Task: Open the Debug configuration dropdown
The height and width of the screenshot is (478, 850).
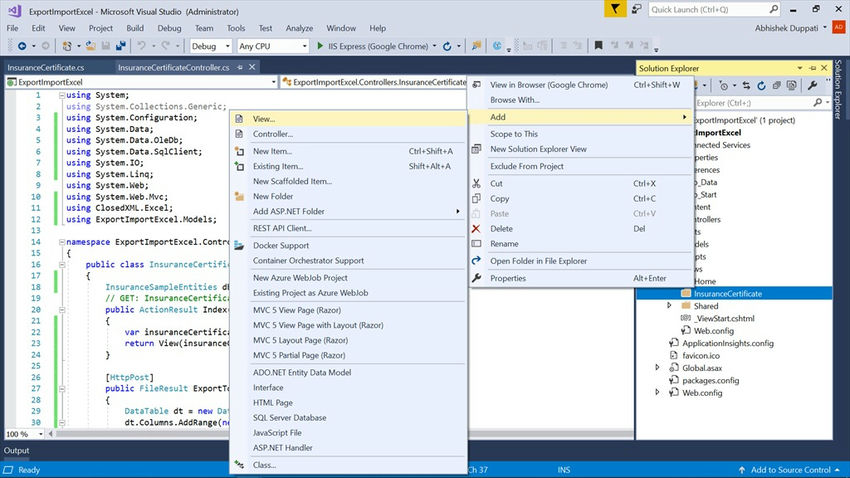Action: pos(210,46)
